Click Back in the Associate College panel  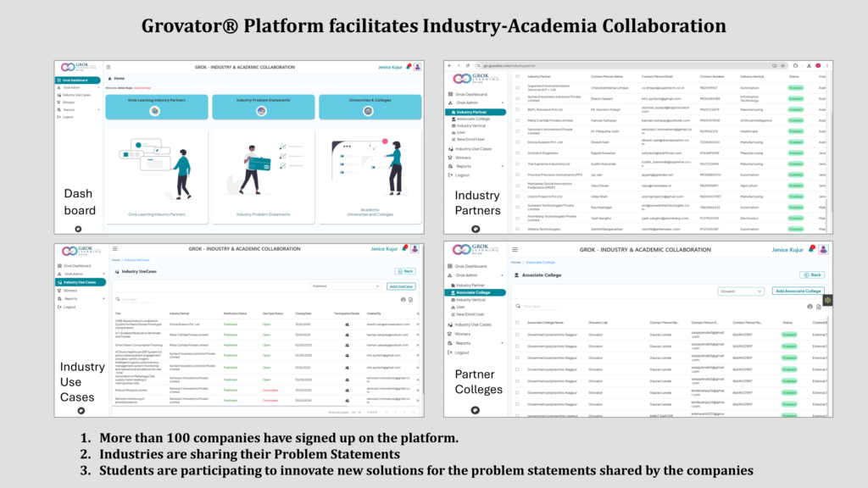[x=812, y=275]
